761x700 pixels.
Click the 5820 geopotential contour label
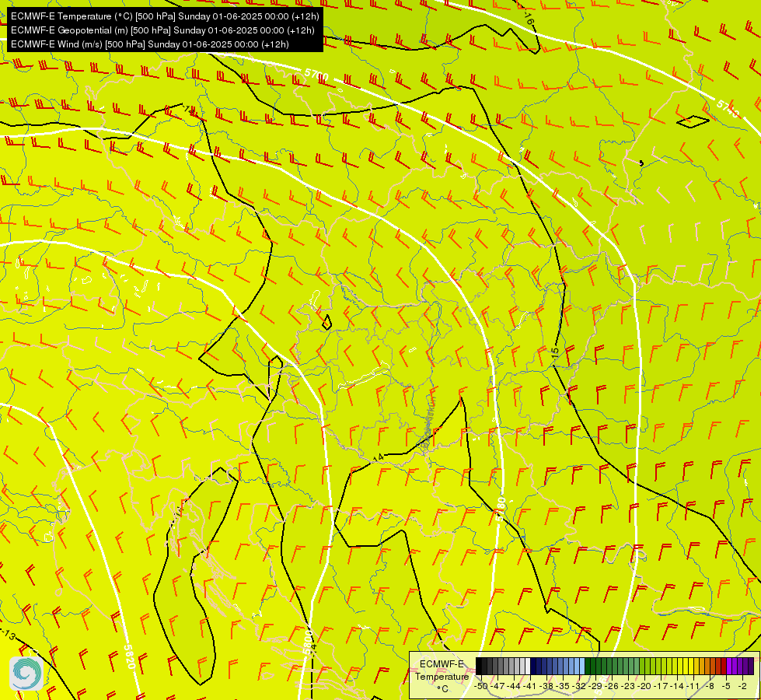[128, 656]
